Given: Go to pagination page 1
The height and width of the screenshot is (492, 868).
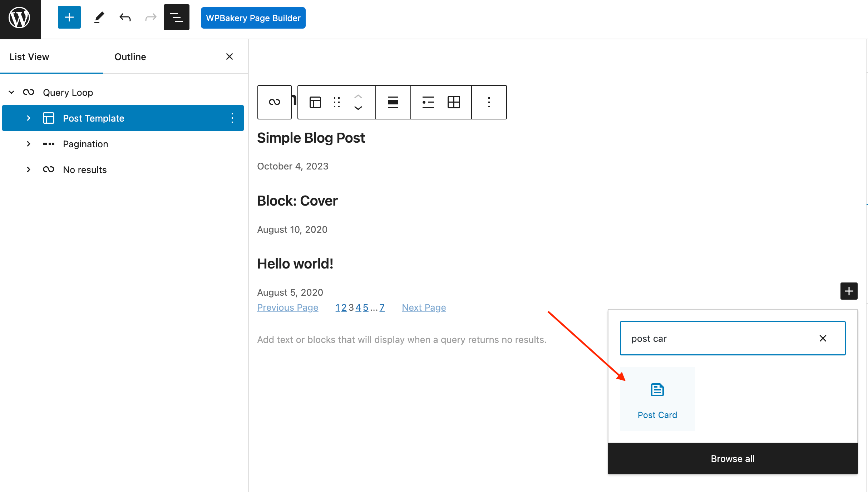Looking at the screenshot, I should pyautogui.click(x=337, y=307).
